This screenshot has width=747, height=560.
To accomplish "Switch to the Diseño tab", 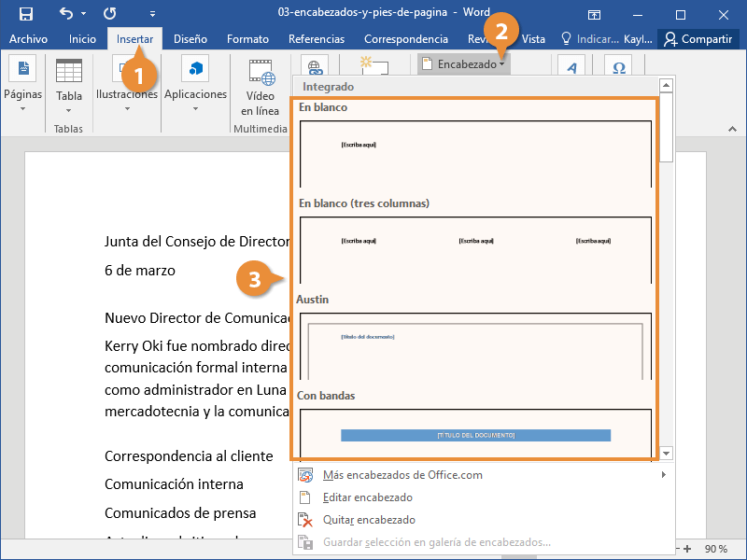I will click(x=190, y=39).
